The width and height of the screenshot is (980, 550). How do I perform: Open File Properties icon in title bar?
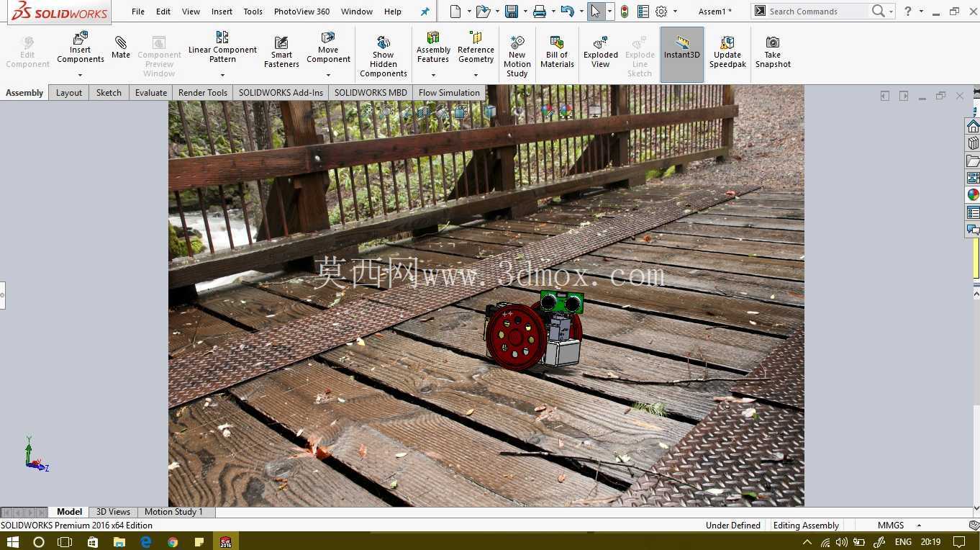(x=643, y=12)
